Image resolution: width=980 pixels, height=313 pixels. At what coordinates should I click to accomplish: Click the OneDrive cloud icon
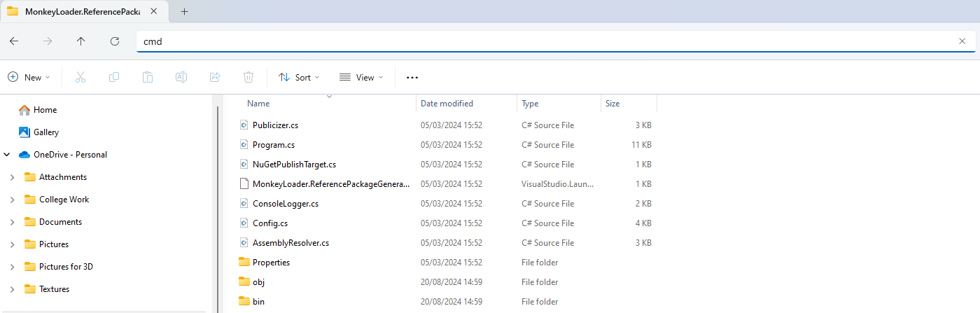pyautogui.click(x=24, y=155)
